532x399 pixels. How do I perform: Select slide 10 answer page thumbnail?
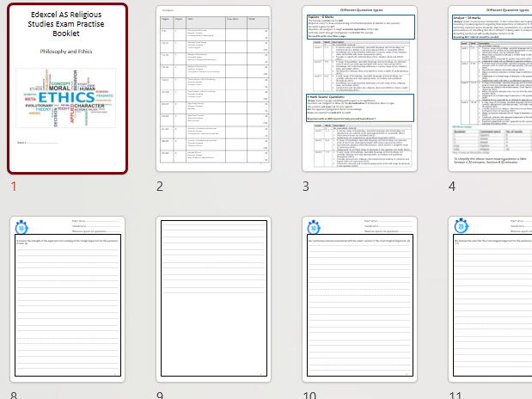click(359, 299)
